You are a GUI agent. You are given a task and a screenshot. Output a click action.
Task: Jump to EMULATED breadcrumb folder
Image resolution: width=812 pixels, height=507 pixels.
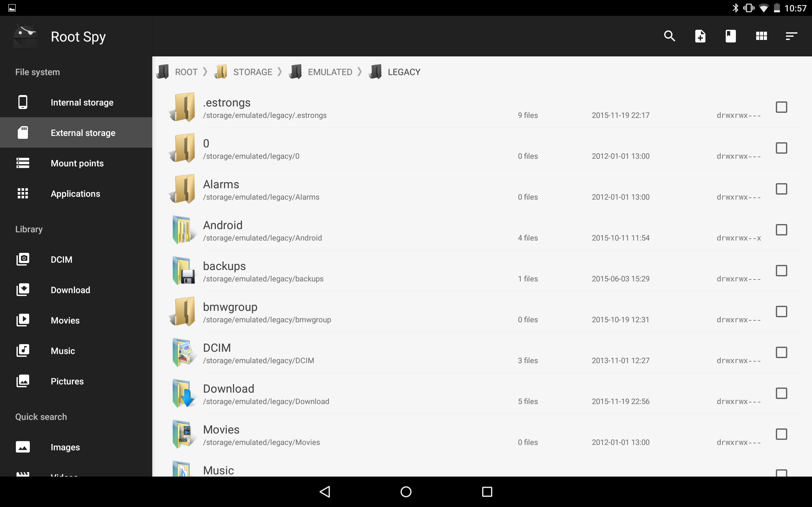pyautogui.click(x=330, y=72)
